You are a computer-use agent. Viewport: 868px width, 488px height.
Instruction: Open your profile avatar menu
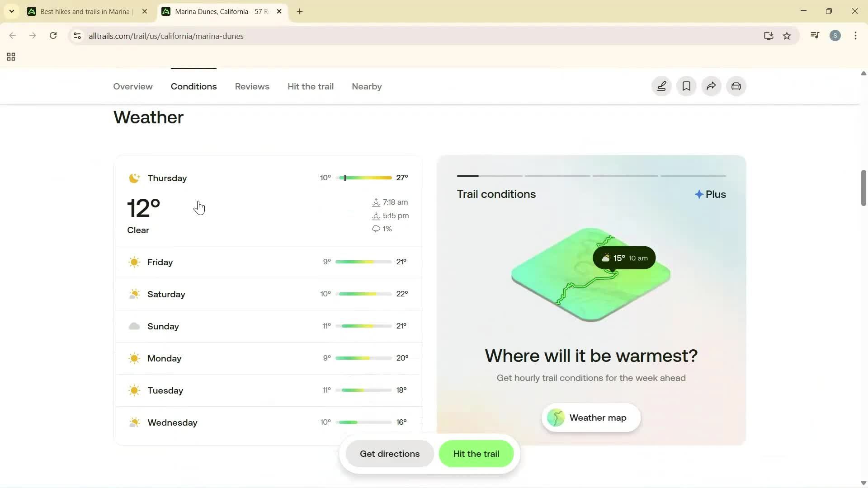click(x=835, y=36)
